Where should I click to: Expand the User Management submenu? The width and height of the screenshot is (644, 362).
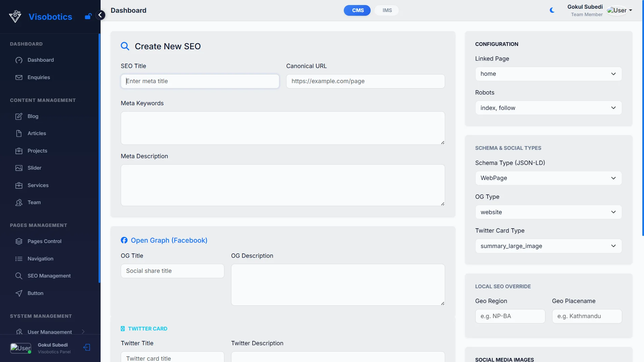click(50, 332)
